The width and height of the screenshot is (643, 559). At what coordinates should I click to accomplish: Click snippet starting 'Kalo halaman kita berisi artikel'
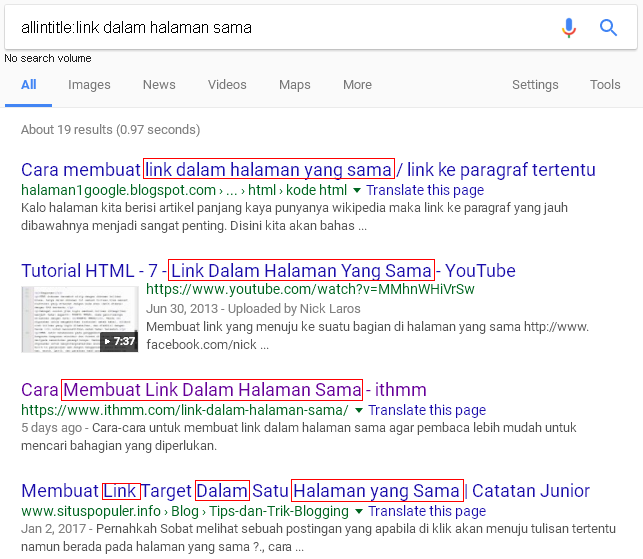(x=294, y=217)
